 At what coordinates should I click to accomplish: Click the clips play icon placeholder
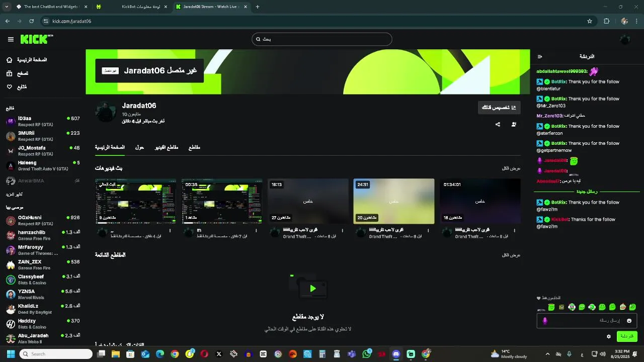pos(313,289)
